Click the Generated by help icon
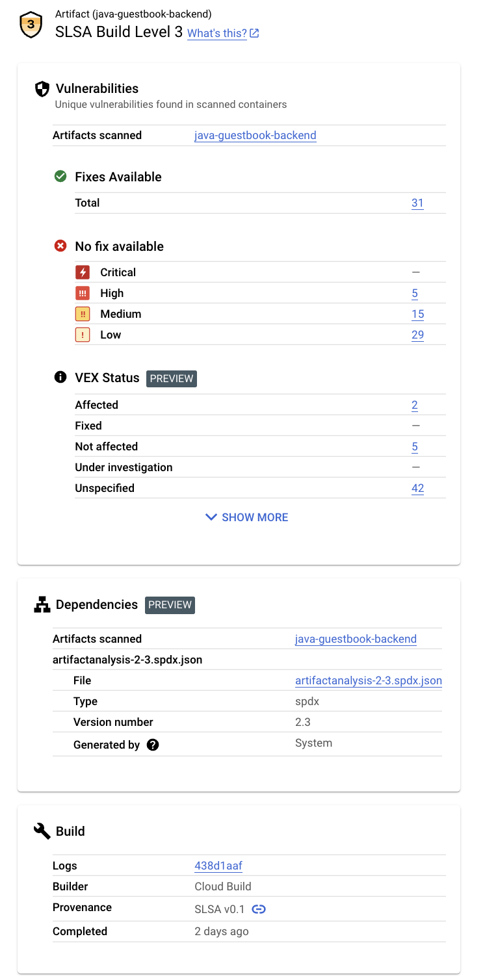Viewport: 485px width, 980px height. (153, 745)
